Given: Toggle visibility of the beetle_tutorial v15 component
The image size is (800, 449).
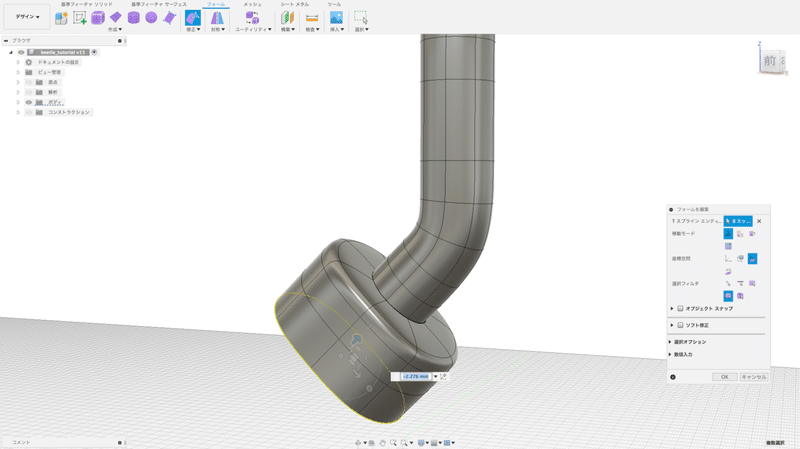Looking at the screenshot, I should pyautogui.click(x=21, y=52).
